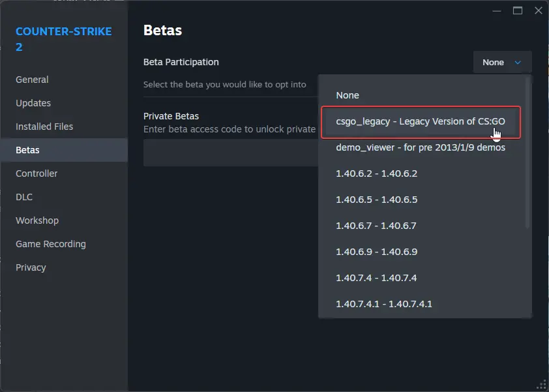Viewport: 549px width, 392px height.
Task: Click the window resize grip icon
Action: [x=542, y=385]
